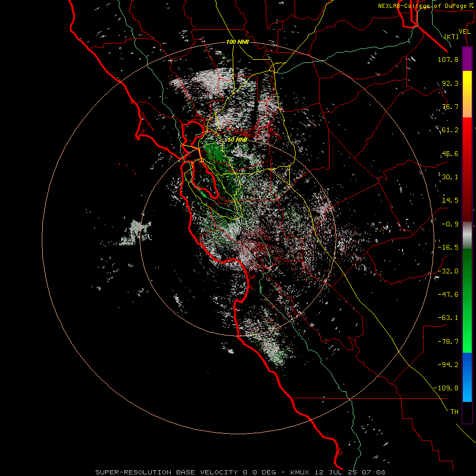Pick the gray near-zero segment of velocity scale
Viewport: 476px width, 476px height.
pyautogui.click(x=467, y=235)
